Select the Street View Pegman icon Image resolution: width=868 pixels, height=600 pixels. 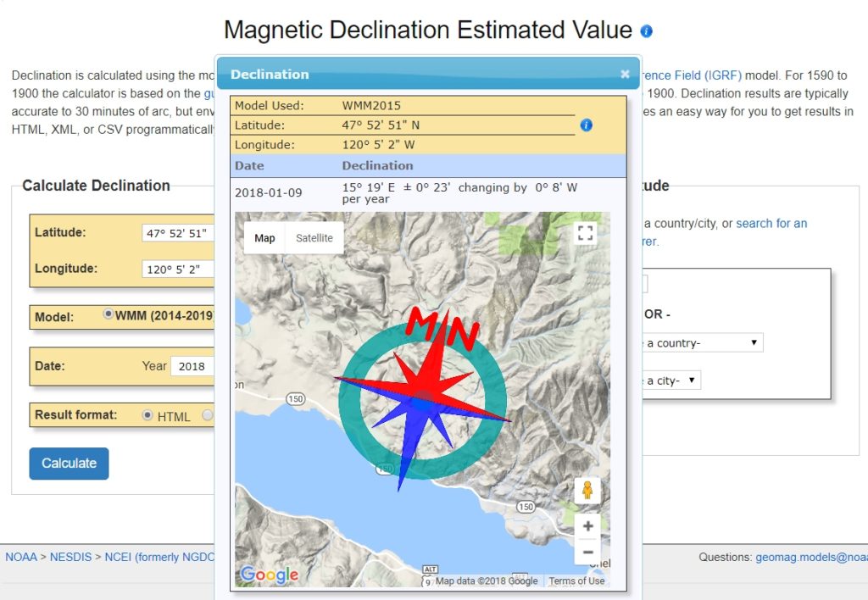587,490
